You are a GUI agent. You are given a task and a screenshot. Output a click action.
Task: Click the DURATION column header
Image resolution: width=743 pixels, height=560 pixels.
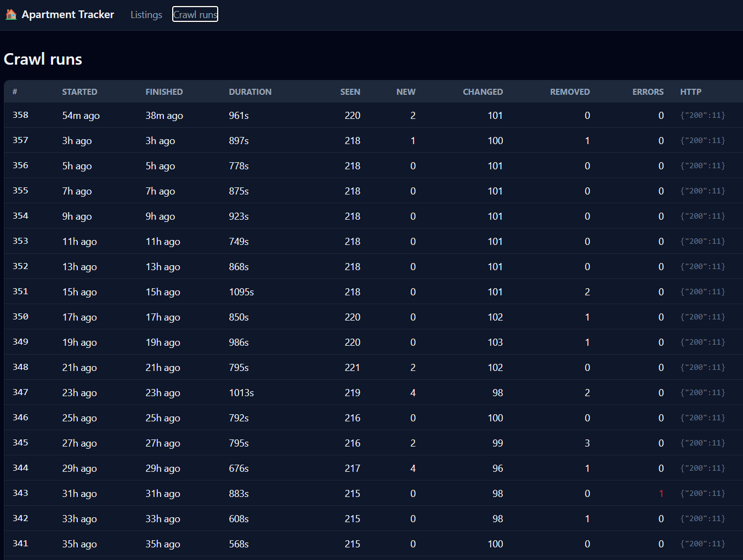tap(250, 92)
